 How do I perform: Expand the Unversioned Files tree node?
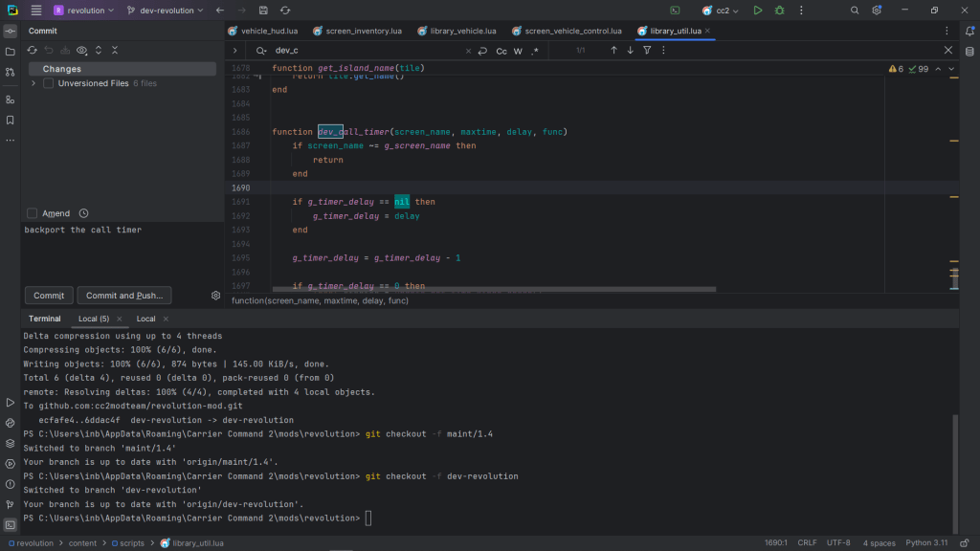coord(34,83)
